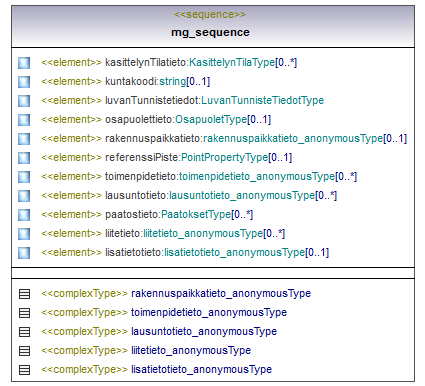Viewport: 425px width, 386px height.
Task: Select referenssiPiste:PointPropertyType[0..1] row
Action: (166, 158)
